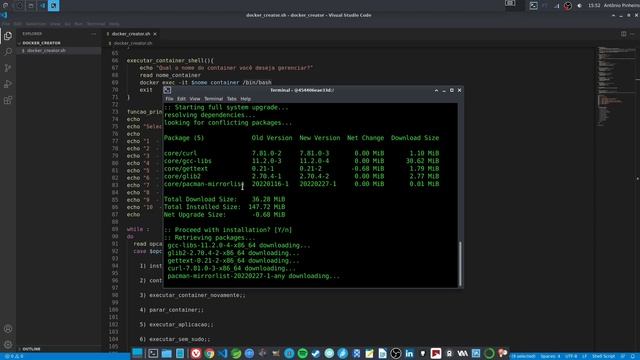Open the Extensions view in activity bar
The image size is (640, 360).
point(8,100)
